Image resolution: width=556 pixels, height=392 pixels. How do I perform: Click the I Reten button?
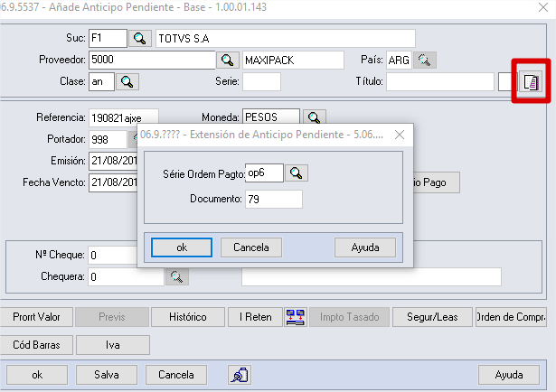pos(256,317)
